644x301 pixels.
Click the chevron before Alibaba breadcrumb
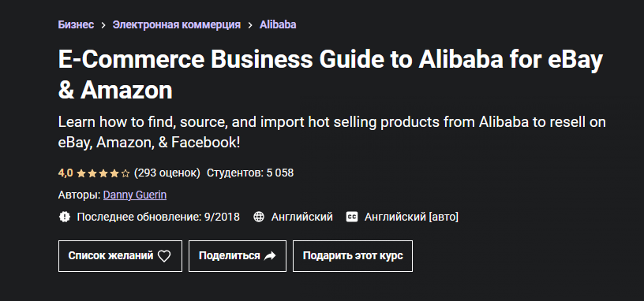point(250,25)
